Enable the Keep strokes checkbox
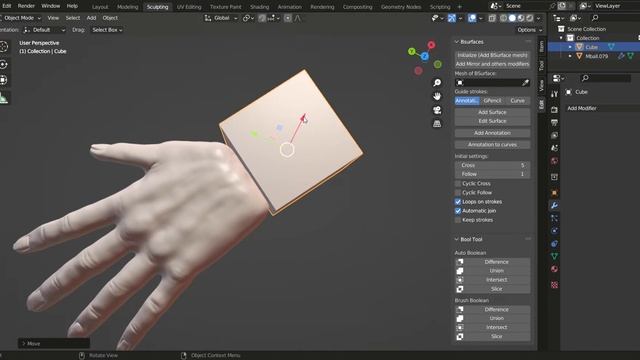Image resolution: width=640 pixels, height=360 pixels. 458,220
